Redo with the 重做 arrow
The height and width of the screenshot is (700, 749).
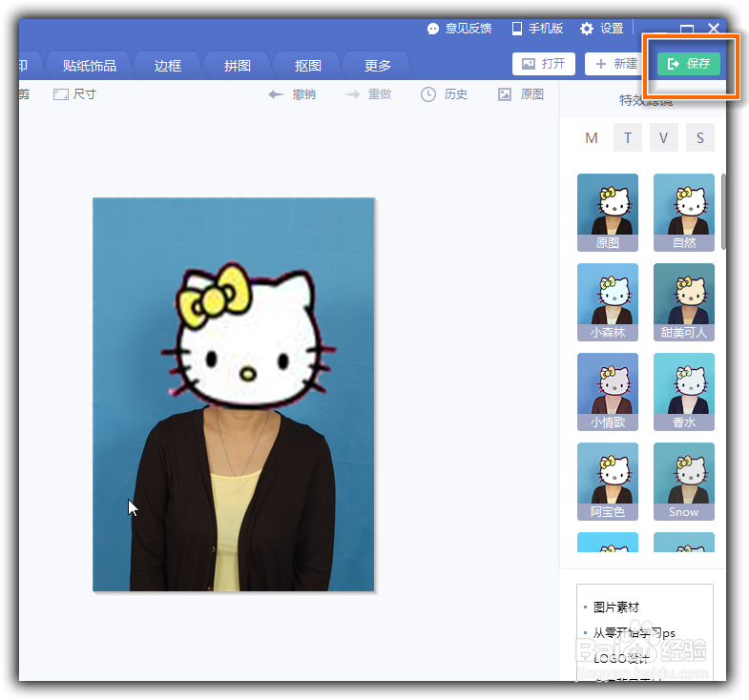[x=367, y=94]
